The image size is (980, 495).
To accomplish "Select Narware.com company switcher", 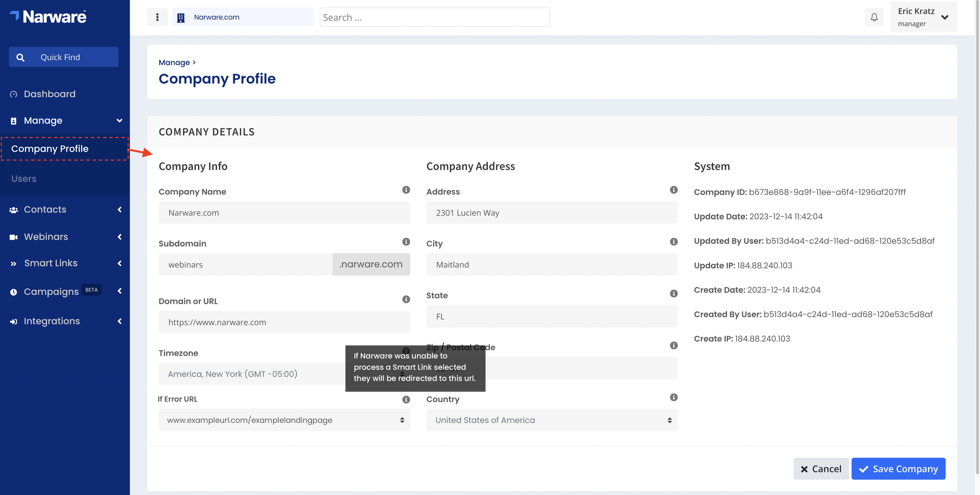I will 243,17.
